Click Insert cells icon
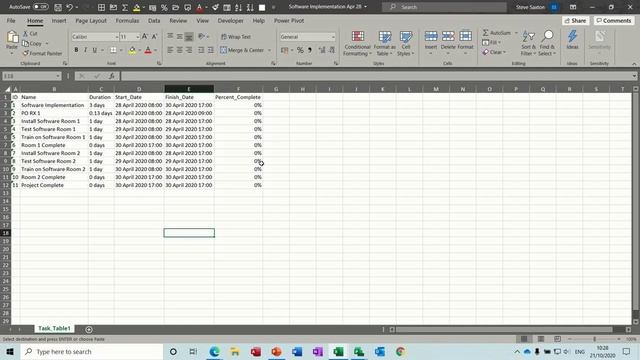Screen dimensions: 640x360 tap(431, 36)
